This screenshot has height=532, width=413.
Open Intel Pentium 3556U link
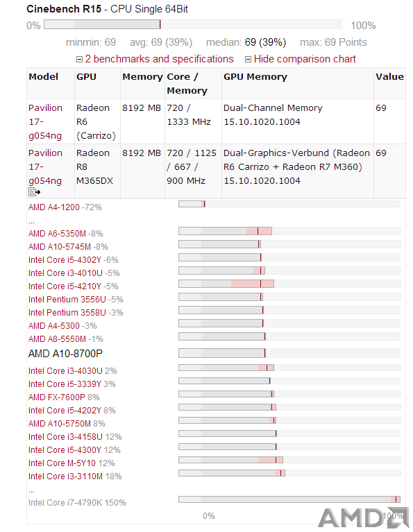(x=67, y=300)
